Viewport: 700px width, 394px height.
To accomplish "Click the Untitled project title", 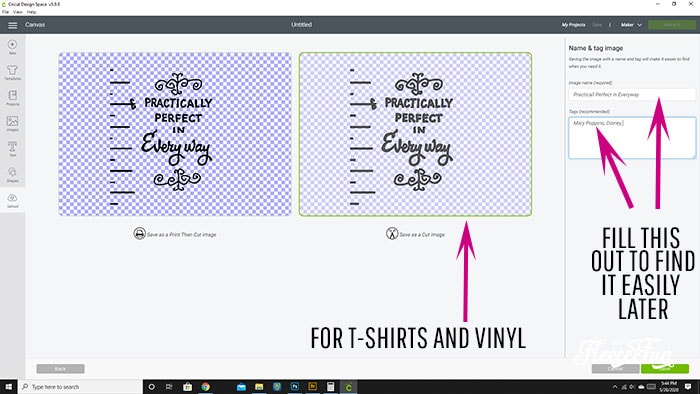I will (x=301, y=25).
